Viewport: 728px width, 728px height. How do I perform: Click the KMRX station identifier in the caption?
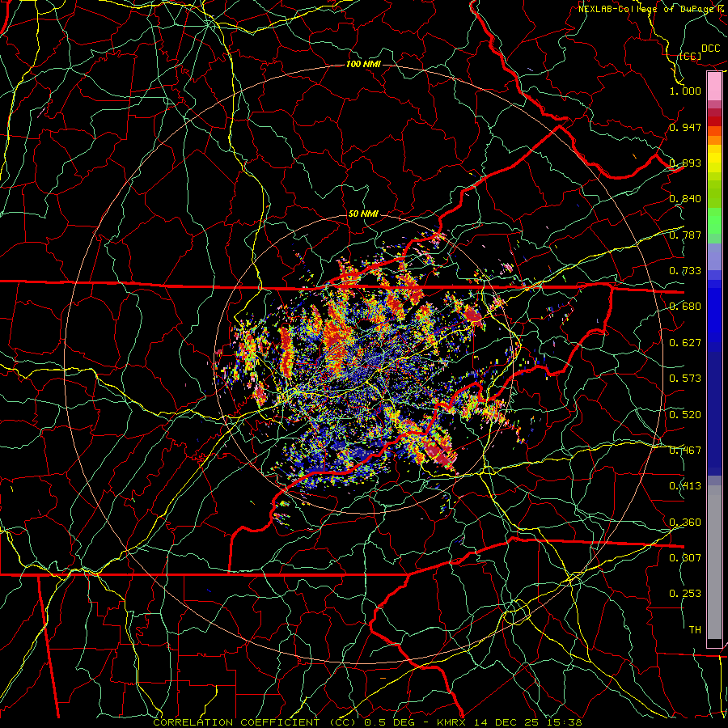[x=451, y=722]
